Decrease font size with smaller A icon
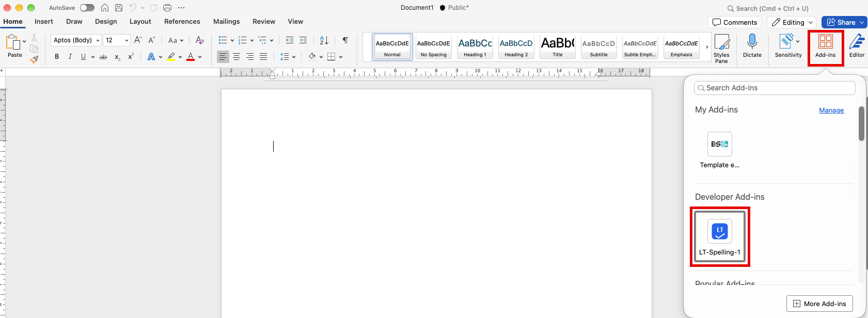This screenshot has height=318, width=868. tap(152, 40)
